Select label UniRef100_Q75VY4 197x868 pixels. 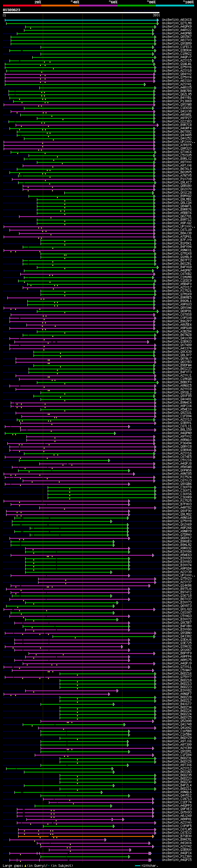(x=177, y=78)
